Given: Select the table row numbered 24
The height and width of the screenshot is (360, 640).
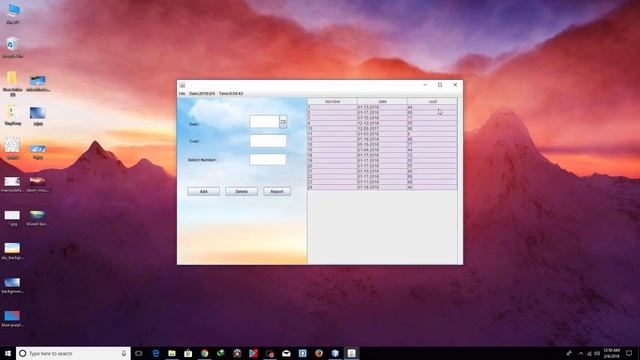Looking at the screenshot, I should 382,187.
